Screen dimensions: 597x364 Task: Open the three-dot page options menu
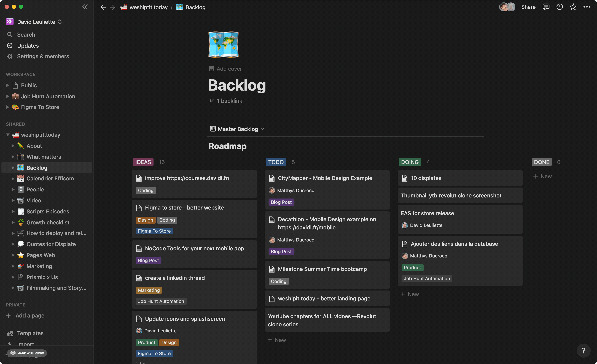(587, 7)
